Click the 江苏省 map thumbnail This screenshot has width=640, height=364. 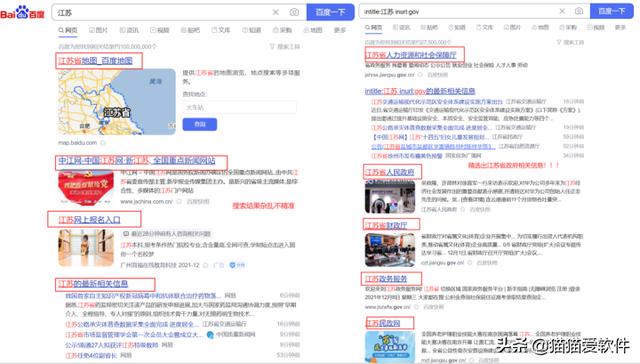click(x=117, y=102)
